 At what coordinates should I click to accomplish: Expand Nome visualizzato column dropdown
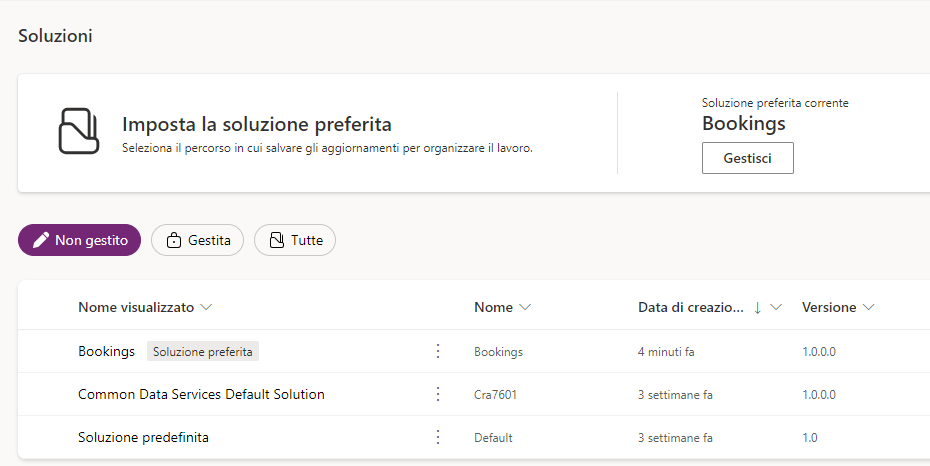pos(206,308)
